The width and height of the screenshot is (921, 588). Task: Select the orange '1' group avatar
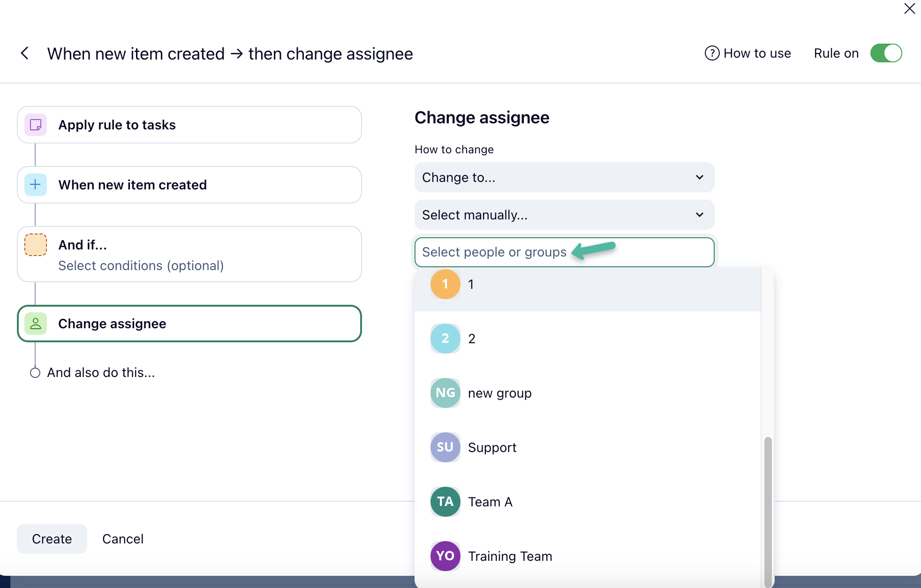445,284
